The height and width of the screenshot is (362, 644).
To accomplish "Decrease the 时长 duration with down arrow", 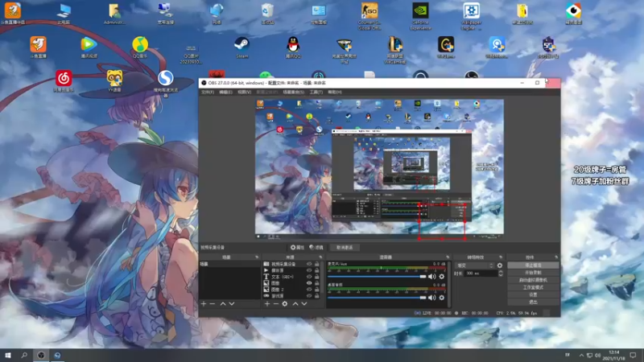I will click(x=501, y=275).
